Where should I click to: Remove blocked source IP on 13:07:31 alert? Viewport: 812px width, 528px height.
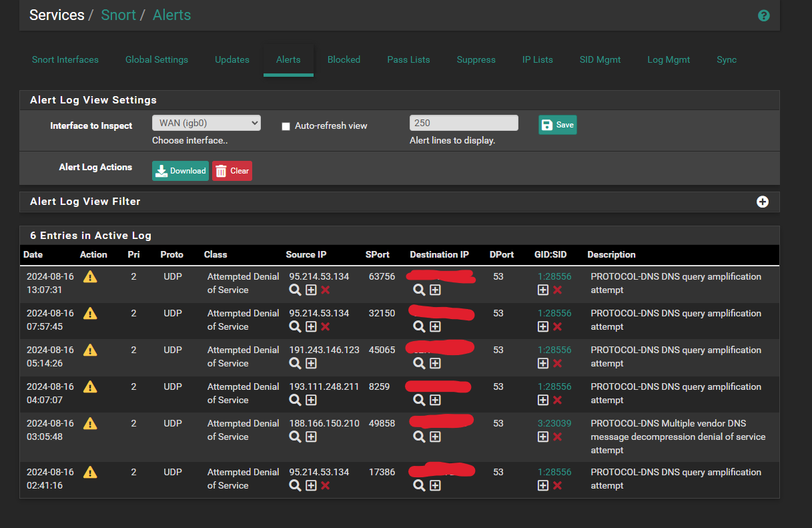326,290
